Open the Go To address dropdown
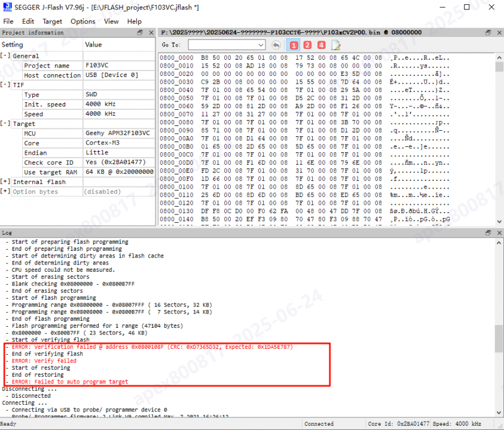 tap(261, 45)
